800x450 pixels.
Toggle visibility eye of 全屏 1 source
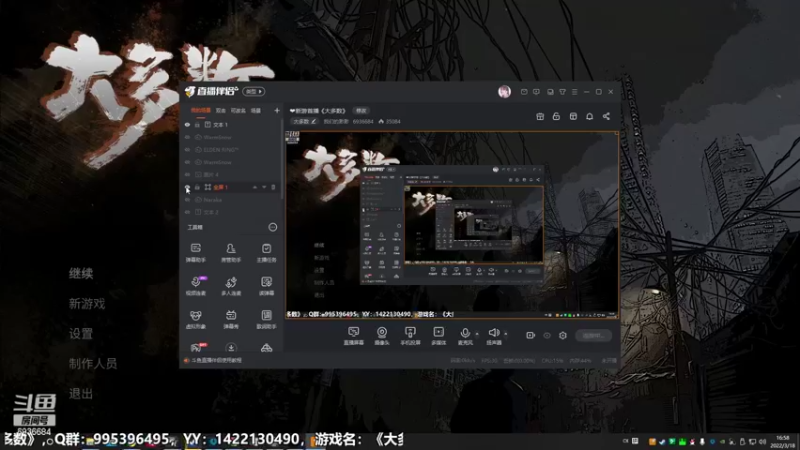point(187,187)
